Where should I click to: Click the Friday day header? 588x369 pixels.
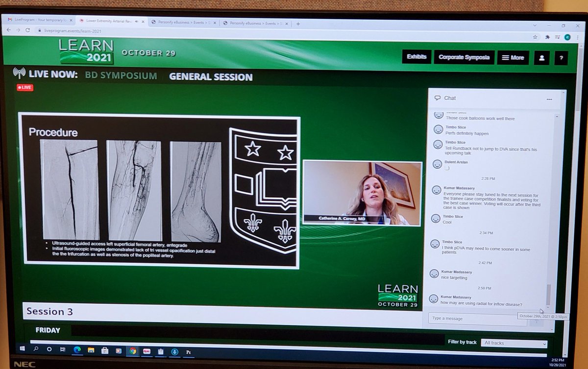tap(48, 330)
